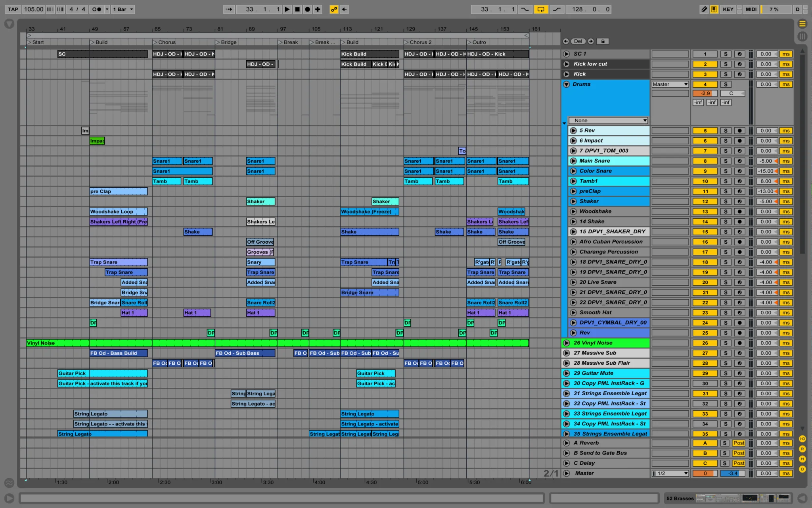812x508 pixels.
Task: Unfold the Kick low cut track
Action: coord(566,64)
